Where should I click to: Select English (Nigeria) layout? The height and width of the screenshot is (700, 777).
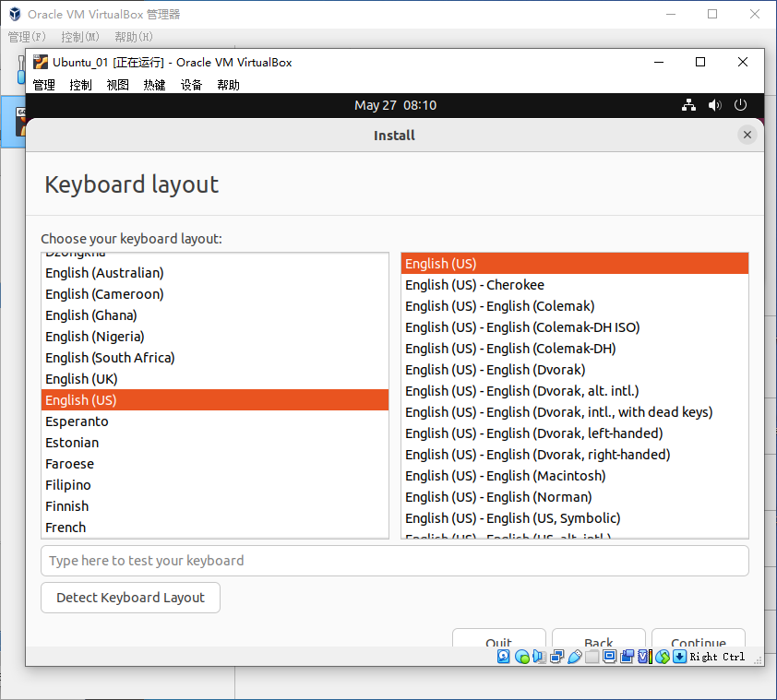coord(215,337)
